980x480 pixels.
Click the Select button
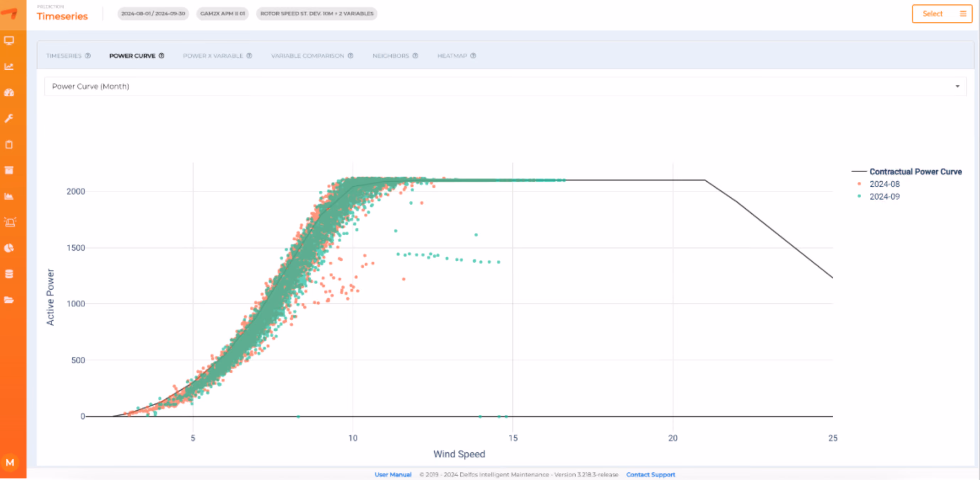942,14
